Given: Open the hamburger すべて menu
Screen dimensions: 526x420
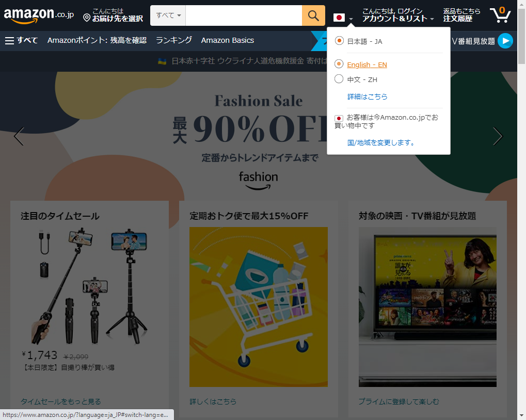Looking at the screenshot, I should [x=21, y=41].
